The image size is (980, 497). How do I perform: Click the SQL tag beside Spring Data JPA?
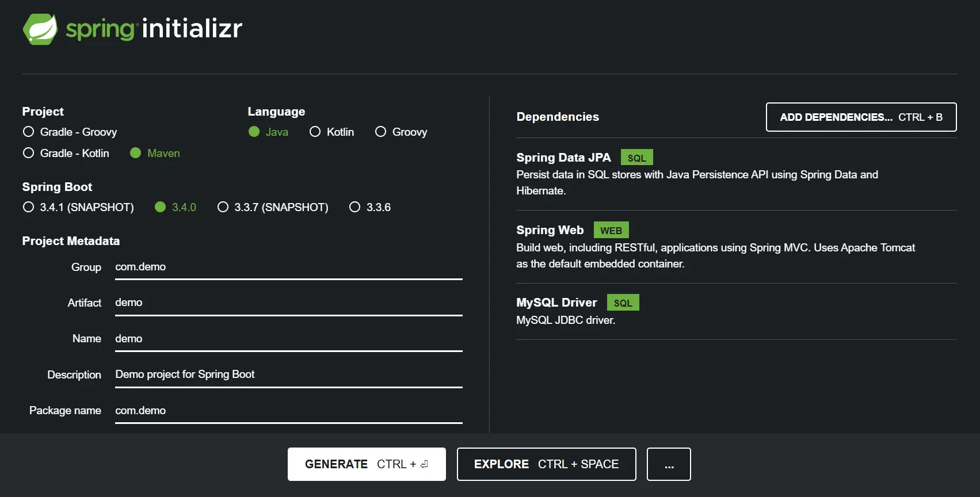coord(636,158)
